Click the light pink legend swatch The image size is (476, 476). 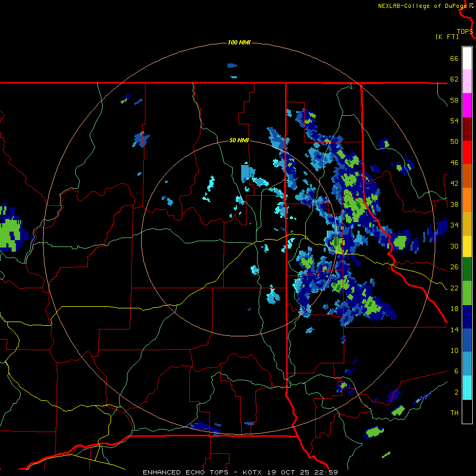tap(467, 81)
